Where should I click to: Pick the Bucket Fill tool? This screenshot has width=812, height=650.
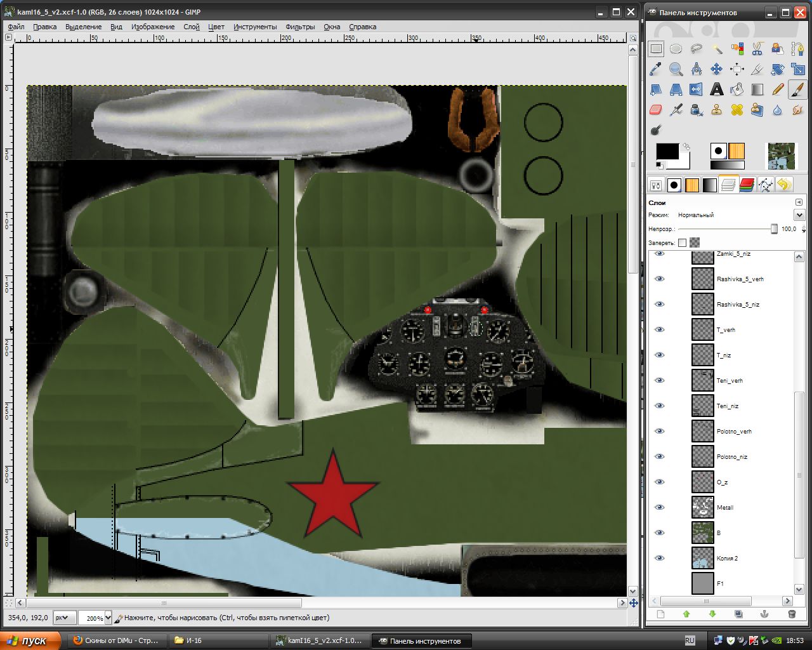coord(737,90)
